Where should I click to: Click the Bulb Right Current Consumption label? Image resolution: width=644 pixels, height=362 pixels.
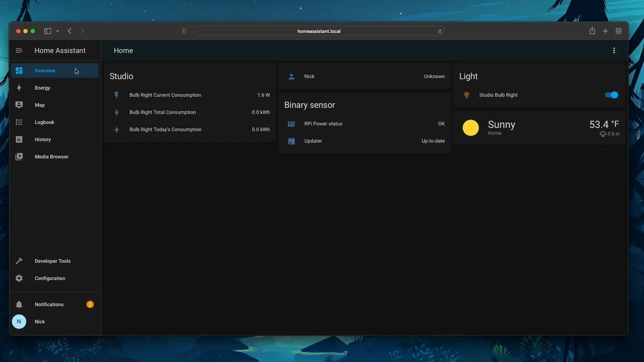coord(165,95)
